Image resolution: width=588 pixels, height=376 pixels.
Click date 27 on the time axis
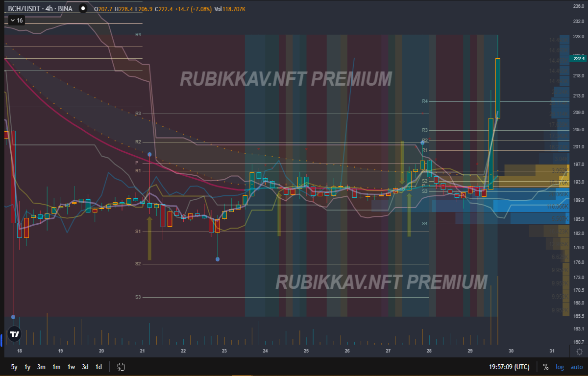[388, 351]
